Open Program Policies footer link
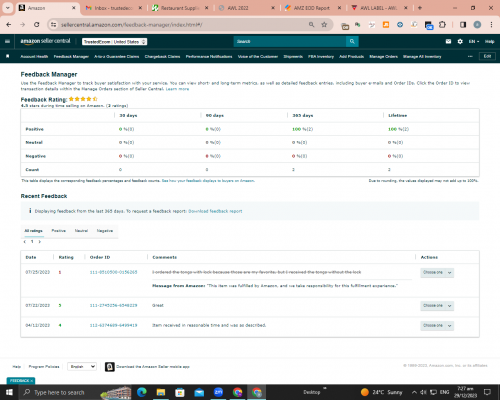Viewport: 500px width, 400px height. [44, 367]
